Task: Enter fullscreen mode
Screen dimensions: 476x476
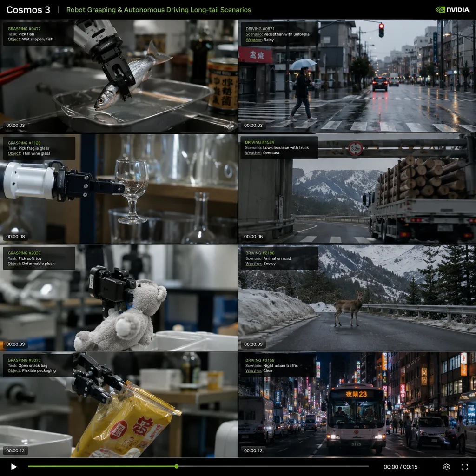Action: click(x=464, y=467)
